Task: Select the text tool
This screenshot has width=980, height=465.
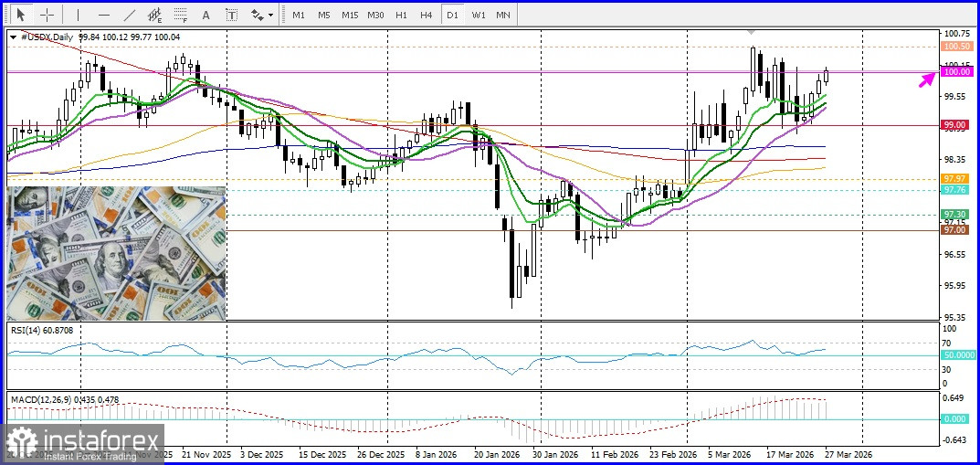Action: coord(206,15)
